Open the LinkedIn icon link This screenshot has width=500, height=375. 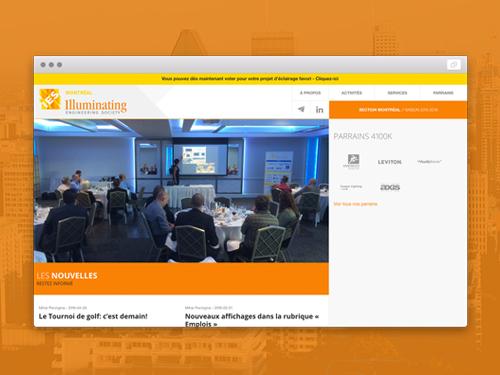319,109
